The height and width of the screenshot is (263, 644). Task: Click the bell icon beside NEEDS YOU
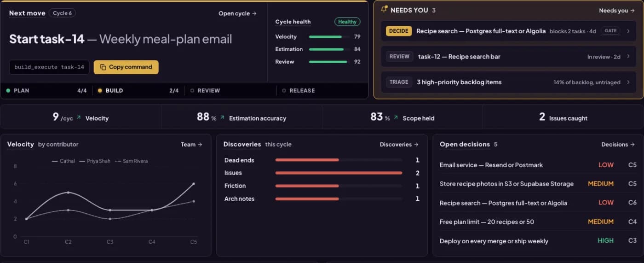click(384, 10)
